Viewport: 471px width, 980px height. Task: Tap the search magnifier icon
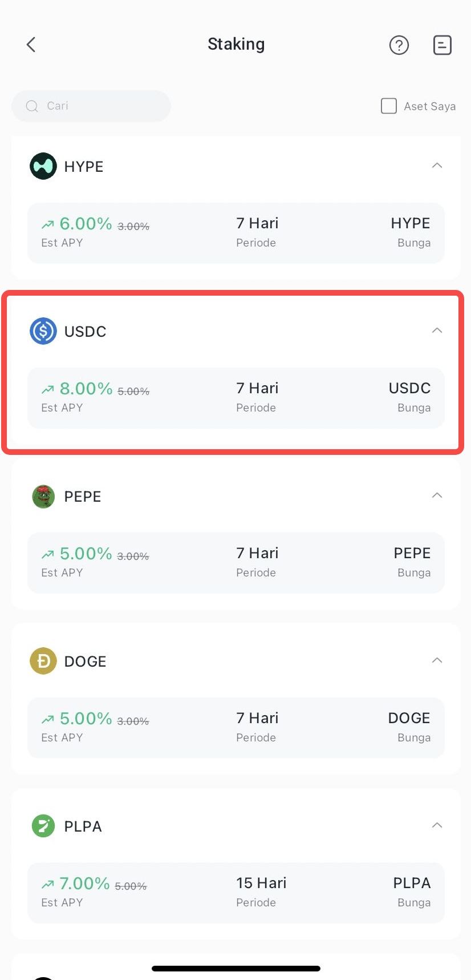[32, 106]
